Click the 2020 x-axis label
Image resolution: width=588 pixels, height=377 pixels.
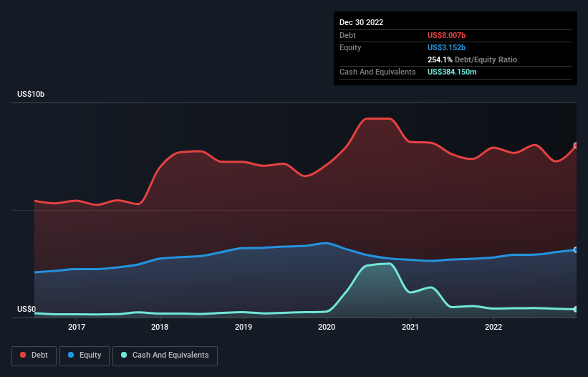point(327,327)
